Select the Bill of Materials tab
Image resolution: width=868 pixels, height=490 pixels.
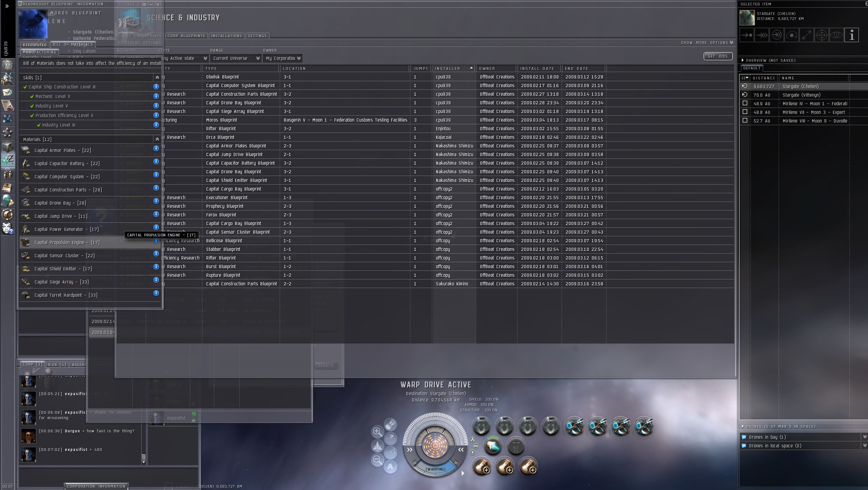tap(73, 44)
